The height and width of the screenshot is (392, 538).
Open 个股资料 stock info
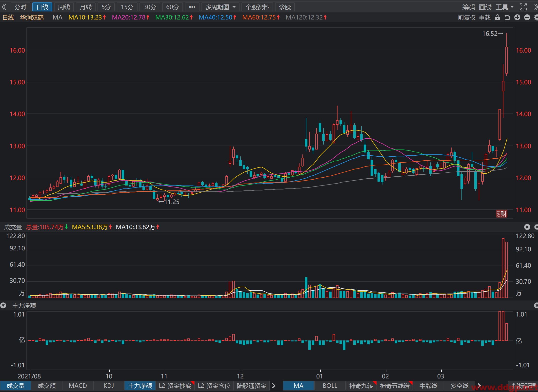[x=257, y=7]
